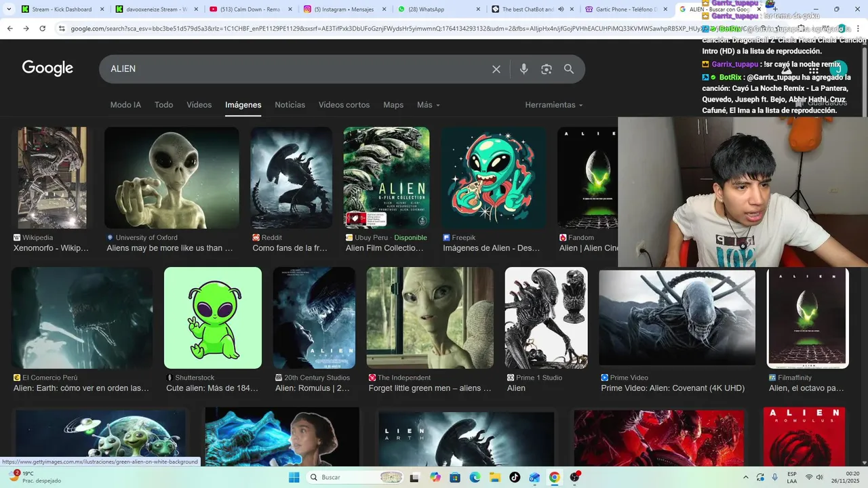
Task: Open El Comercio Perú Alien: Earth link
Action: pyautogui.click(x=81, y=388)
